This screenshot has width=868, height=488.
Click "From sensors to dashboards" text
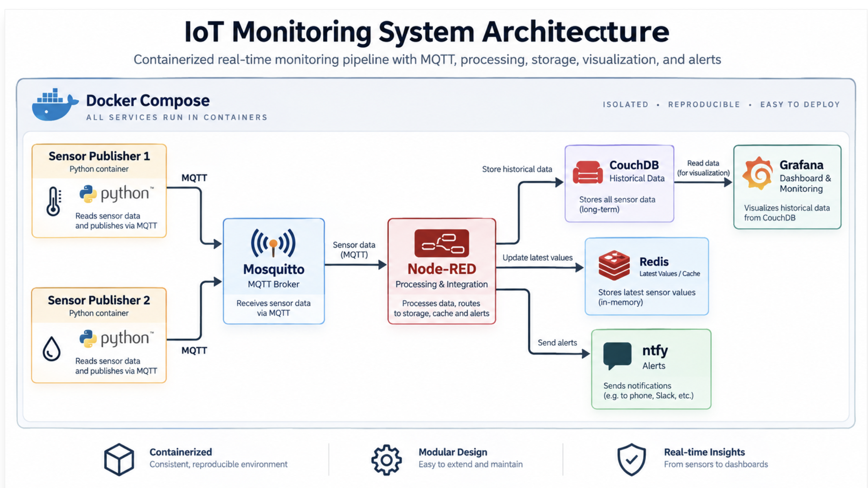716,464
